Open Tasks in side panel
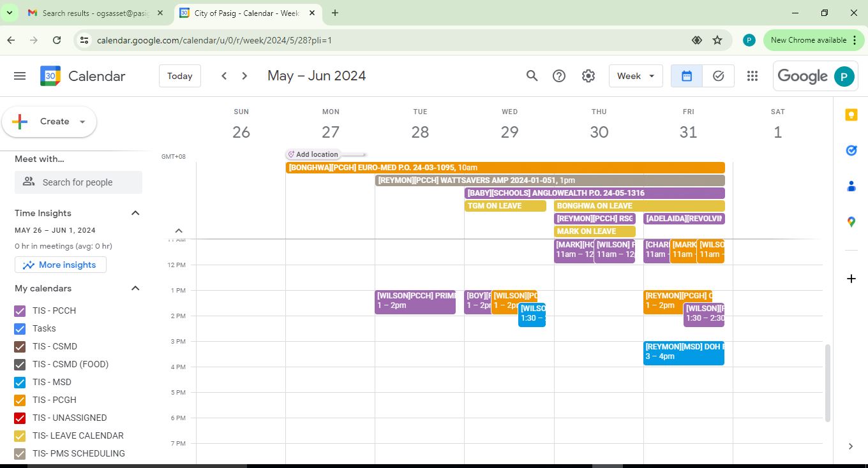Viewport: 868px width, 468px height. coord(851,150)
